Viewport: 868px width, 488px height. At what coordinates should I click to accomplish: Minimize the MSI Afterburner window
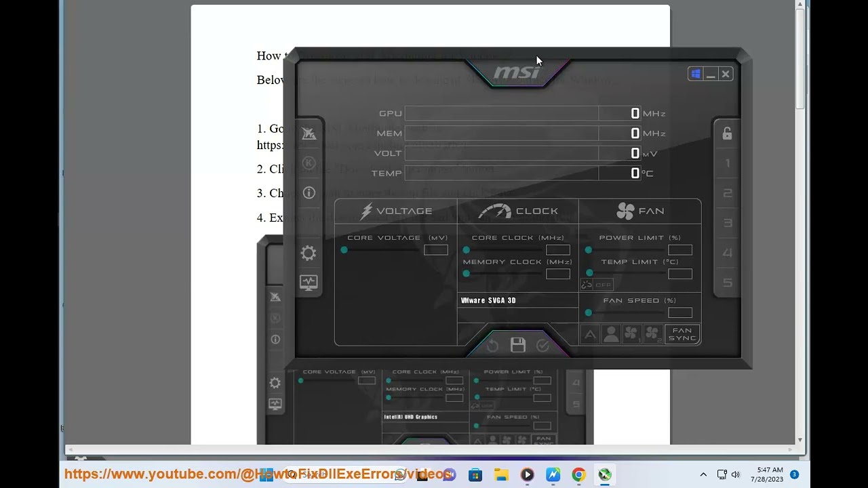coord(711,74)
